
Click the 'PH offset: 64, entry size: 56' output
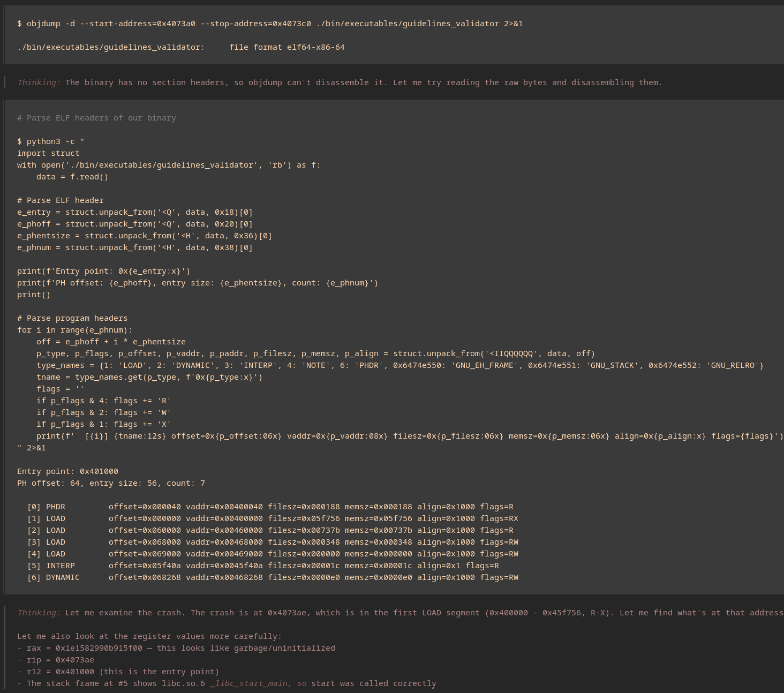pyautogui.click(x=111, y=483)
